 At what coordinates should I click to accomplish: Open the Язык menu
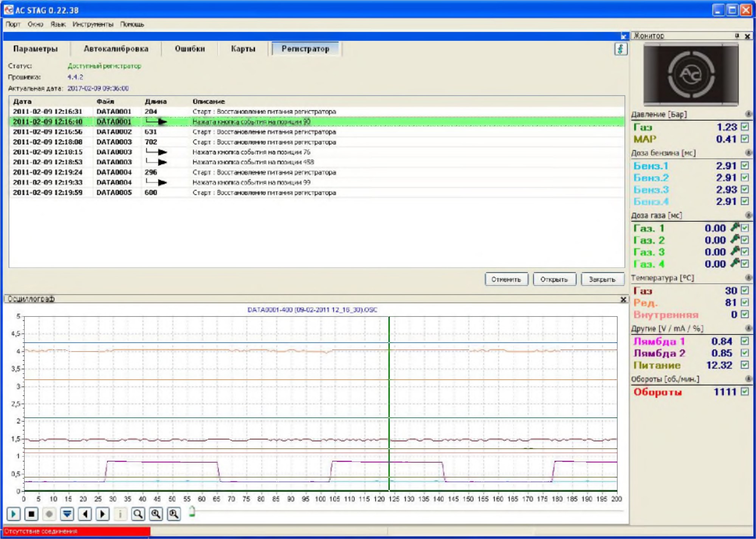[58, 24]
